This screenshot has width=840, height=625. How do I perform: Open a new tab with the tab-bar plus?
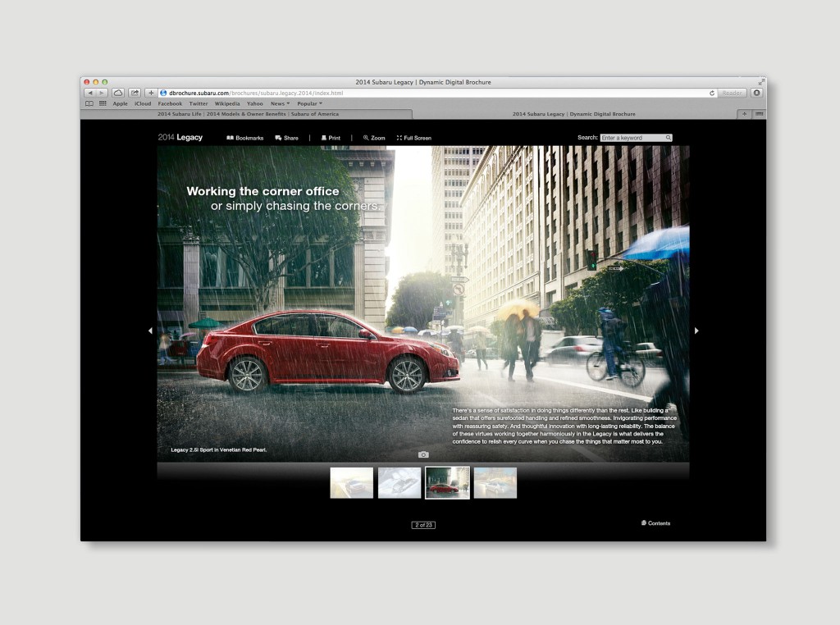click(x=744, y=114)
